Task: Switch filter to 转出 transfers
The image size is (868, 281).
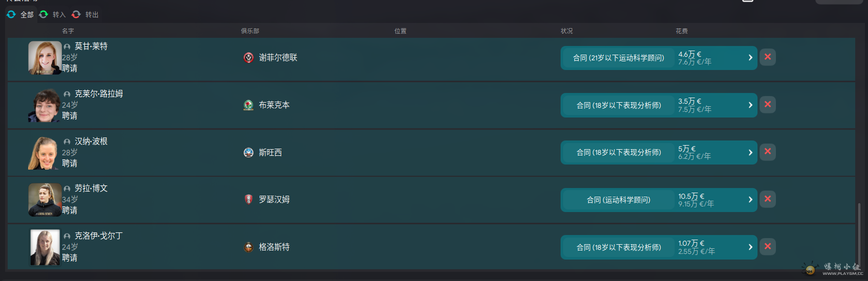Action: click(85, 15)
